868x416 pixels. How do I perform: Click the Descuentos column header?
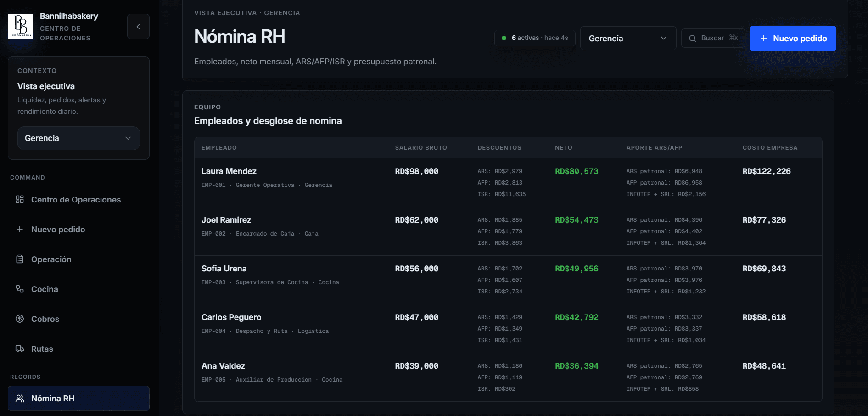tap(499, 148)
